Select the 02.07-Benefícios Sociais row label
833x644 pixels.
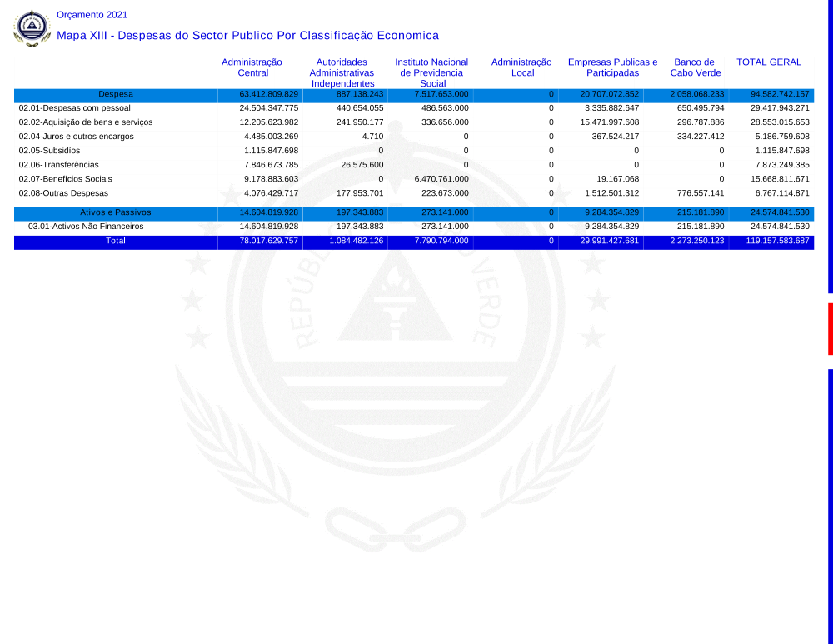[x=65, y=179]
